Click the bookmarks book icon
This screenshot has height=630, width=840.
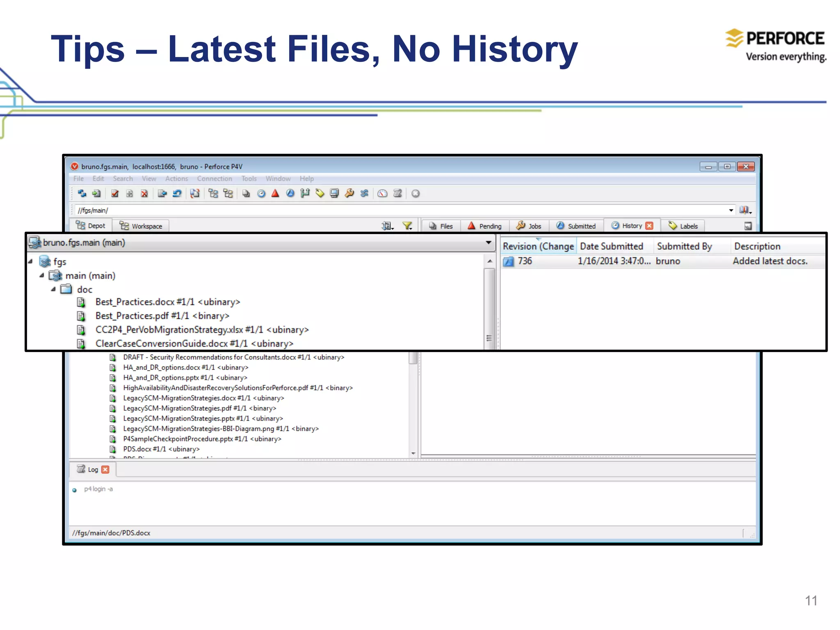[x=745, y=210]
